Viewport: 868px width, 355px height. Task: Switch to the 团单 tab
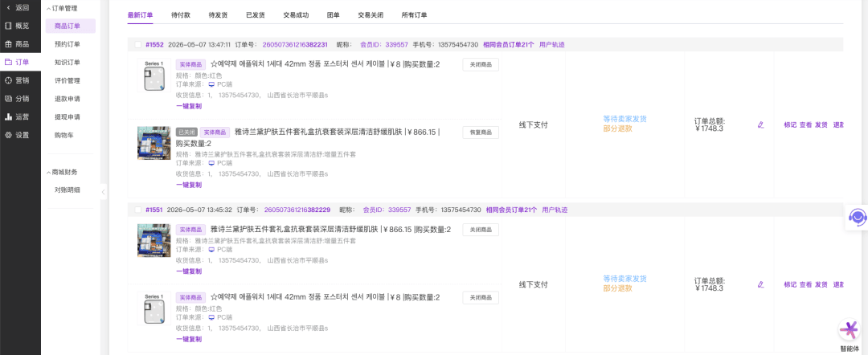334,15
